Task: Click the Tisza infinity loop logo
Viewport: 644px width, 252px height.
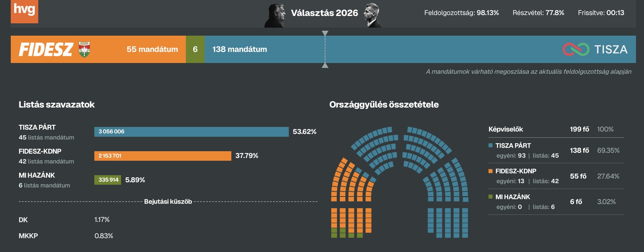Action: (576, 49)
